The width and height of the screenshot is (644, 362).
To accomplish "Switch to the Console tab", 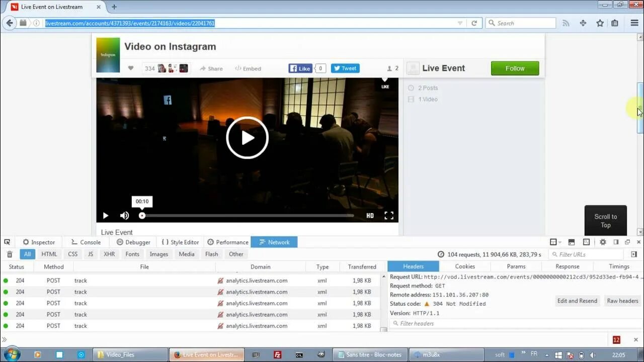I will coord(86,242).
